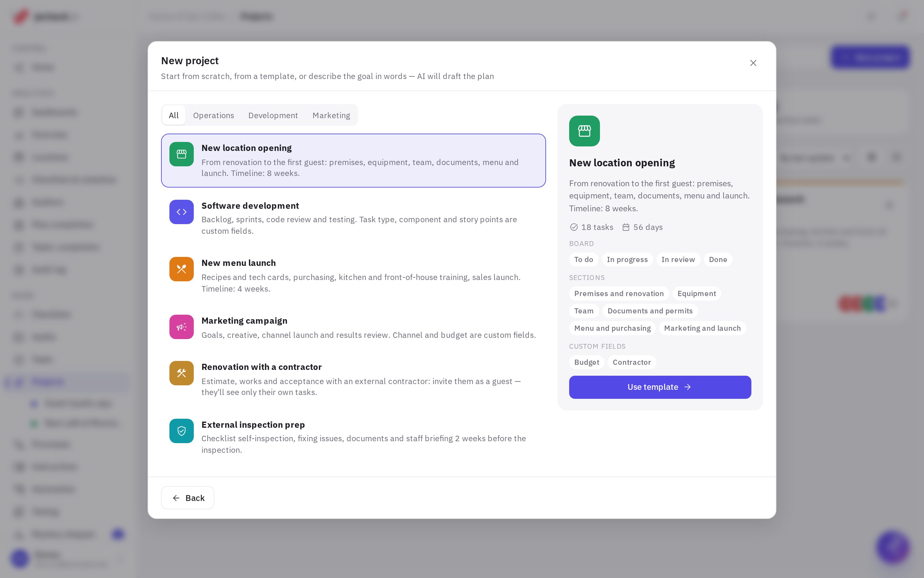Choose the Software development template title

click(250, 206)
